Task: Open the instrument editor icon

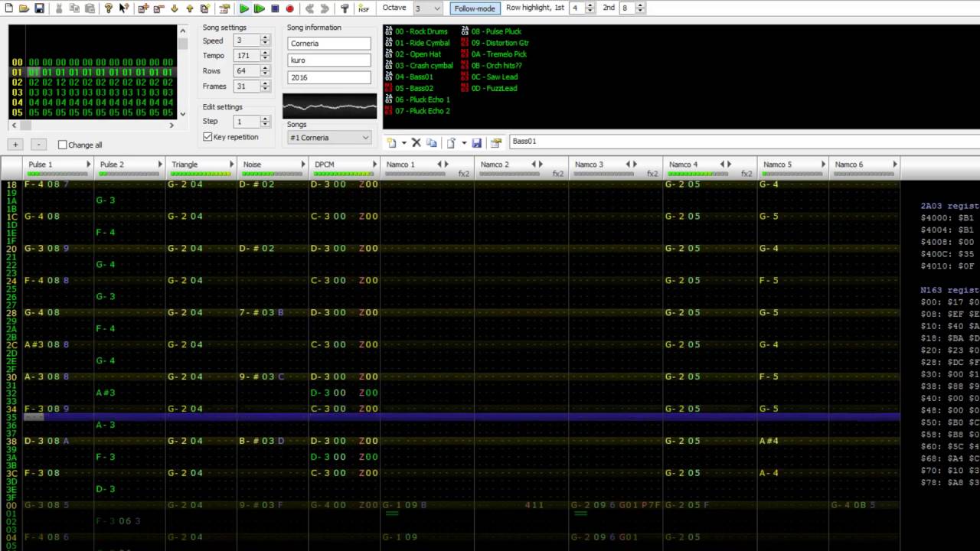Action: click(x=495, y=142)
